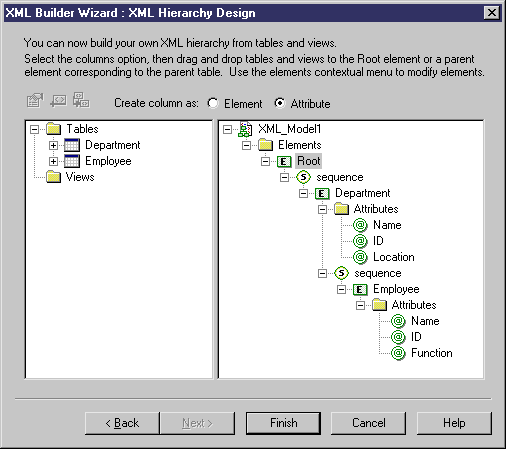Select the Element radio button
Screen dimensions: 506x449
coord(213,103)
